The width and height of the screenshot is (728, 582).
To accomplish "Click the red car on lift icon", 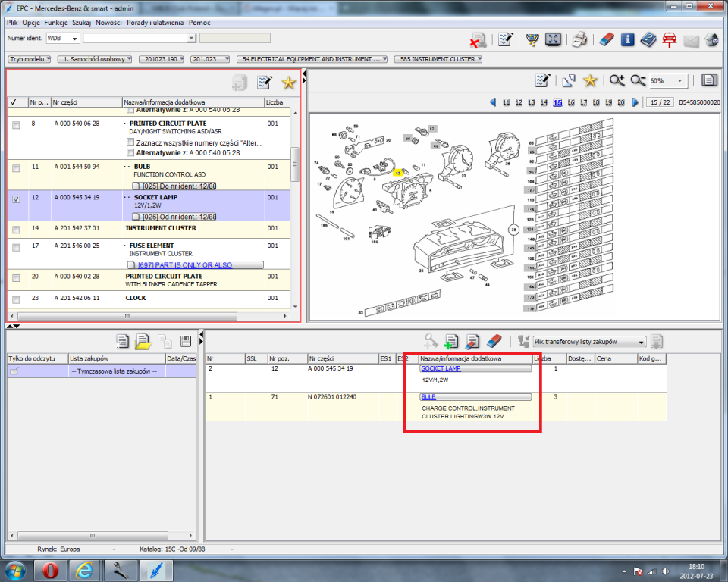I will pos(670,39).
